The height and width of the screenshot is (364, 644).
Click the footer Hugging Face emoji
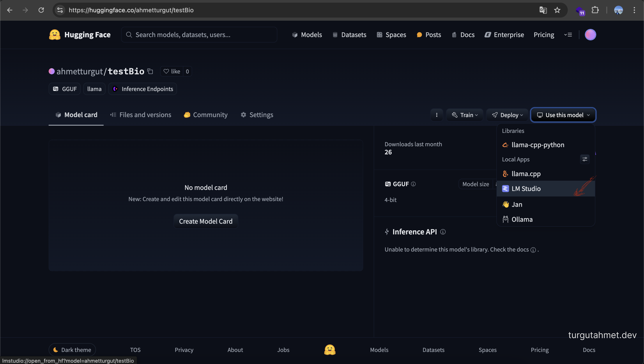(x=330, y=350)
